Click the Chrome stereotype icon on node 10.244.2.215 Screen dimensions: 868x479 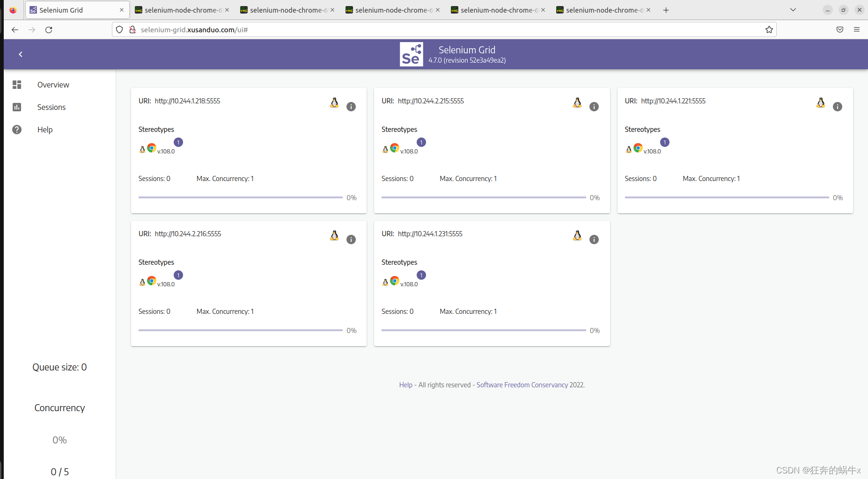[x=395, y=148]
